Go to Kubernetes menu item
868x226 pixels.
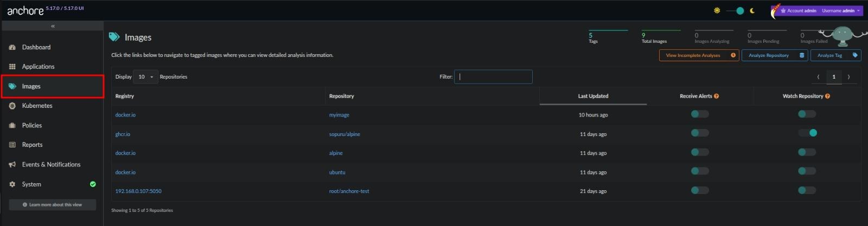click(x=53, y=106)
